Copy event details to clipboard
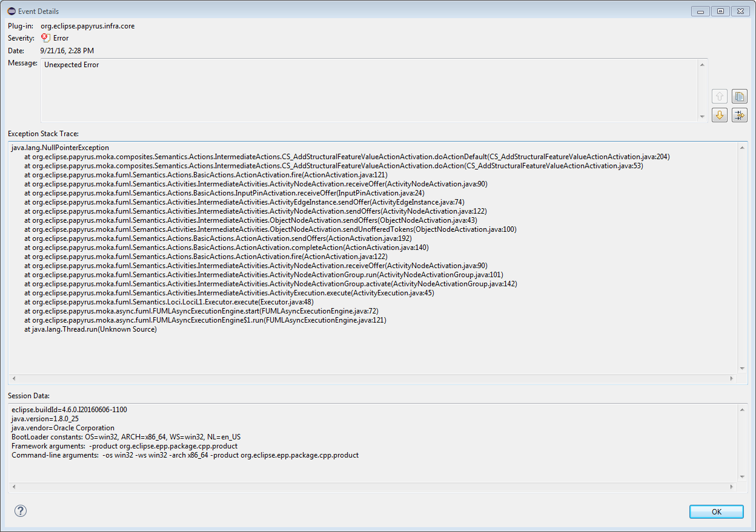756x532 pixels. (739, 96)
